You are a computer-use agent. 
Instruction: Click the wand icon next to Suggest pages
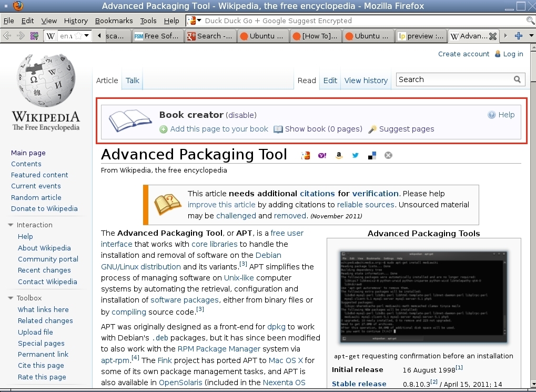click(x=372, y=129)
